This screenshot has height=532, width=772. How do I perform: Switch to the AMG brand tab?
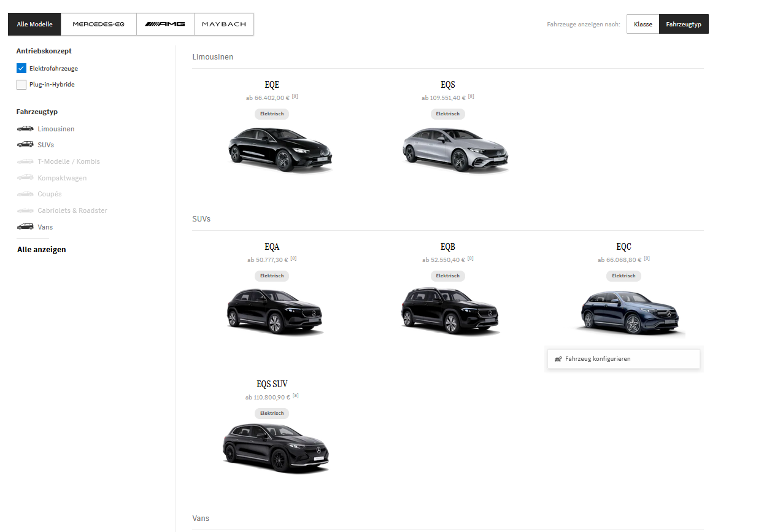tap(165, 25)
